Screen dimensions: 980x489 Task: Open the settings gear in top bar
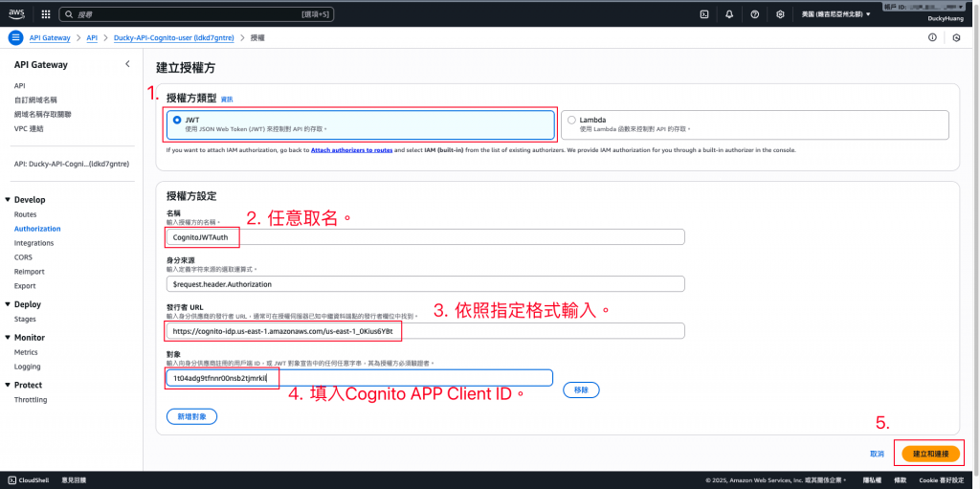click(x=780, y=13)
